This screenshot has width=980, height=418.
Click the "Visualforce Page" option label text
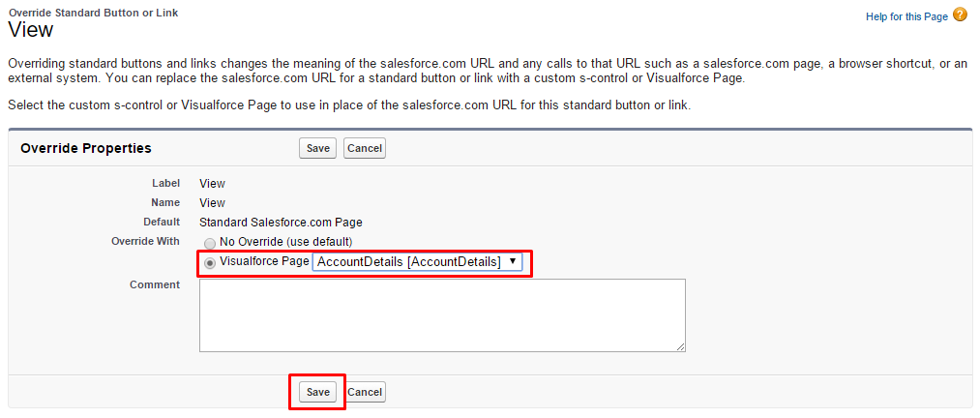pos(264,261)
